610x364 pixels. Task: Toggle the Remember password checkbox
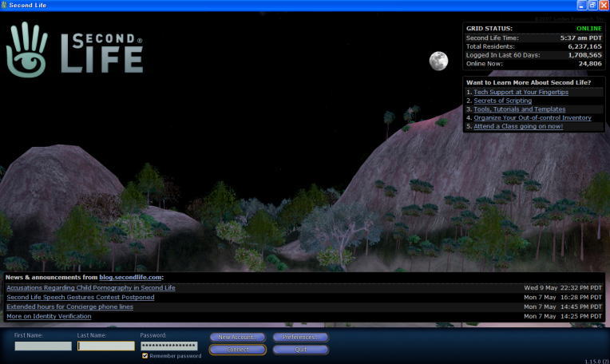(145, 355)
